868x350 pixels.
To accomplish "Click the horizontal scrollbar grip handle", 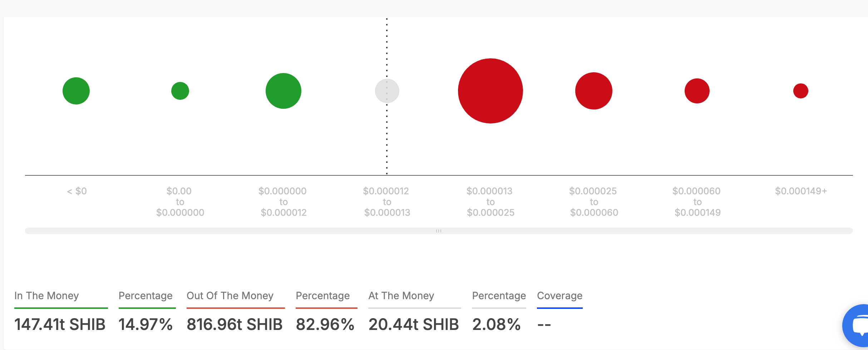I will (x=439, y=231).
